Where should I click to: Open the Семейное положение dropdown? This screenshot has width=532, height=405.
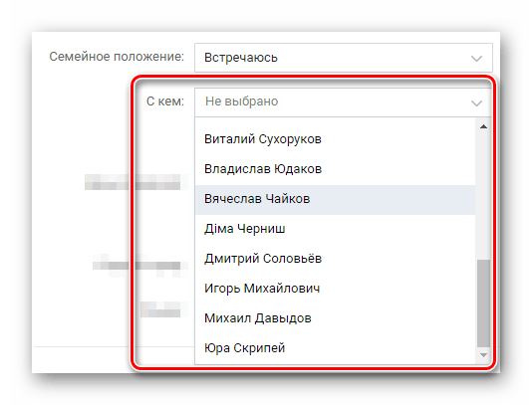click(x=344, y=58)
